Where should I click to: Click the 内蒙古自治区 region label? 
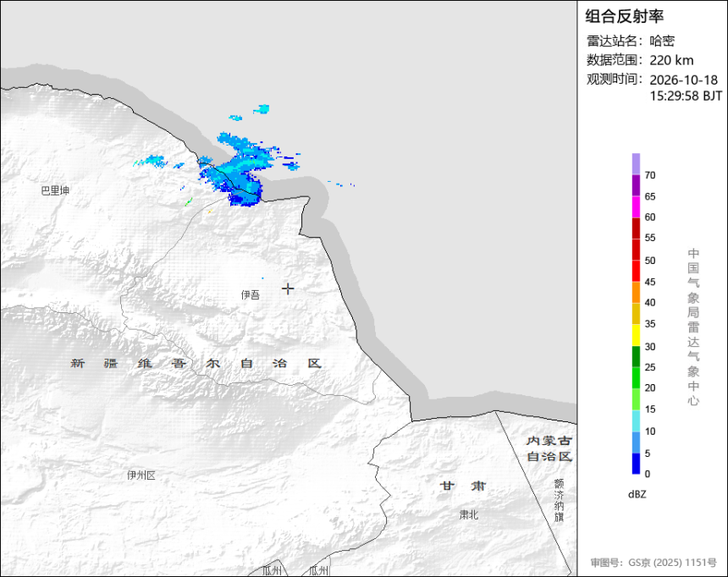point(549,448)
